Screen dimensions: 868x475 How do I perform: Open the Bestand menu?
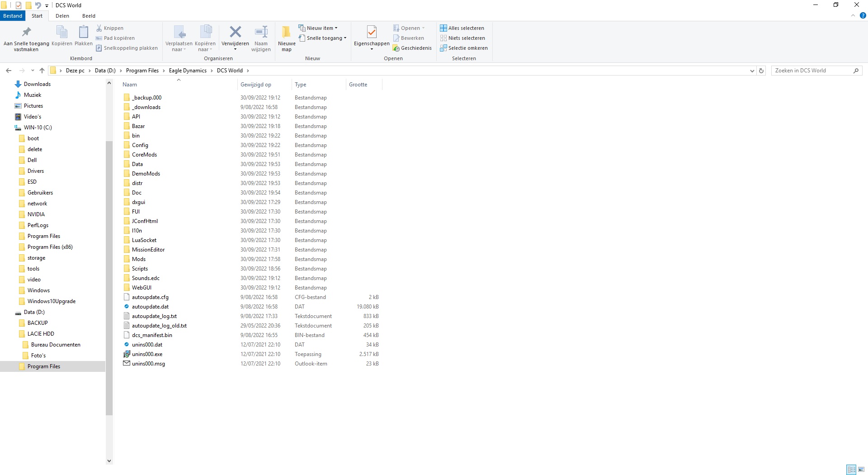pos(13,16)
